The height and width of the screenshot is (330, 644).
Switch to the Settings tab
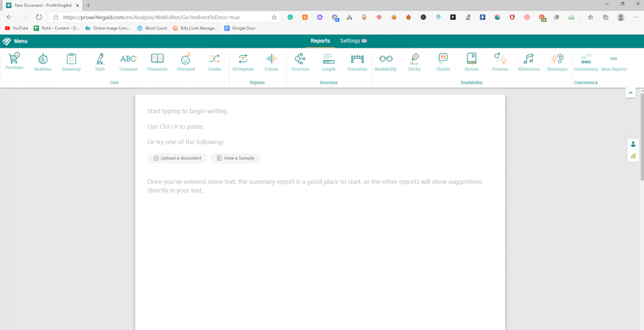point(353,41)
